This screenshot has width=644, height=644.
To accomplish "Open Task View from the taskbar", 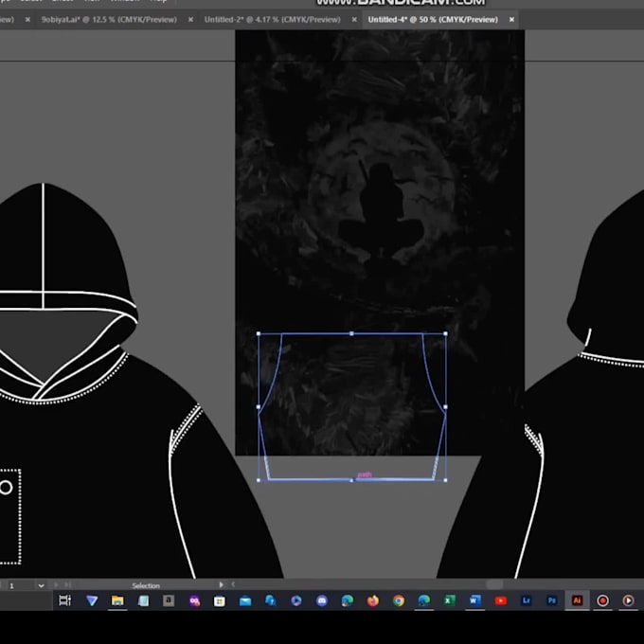I will click(x=65, y=600).
